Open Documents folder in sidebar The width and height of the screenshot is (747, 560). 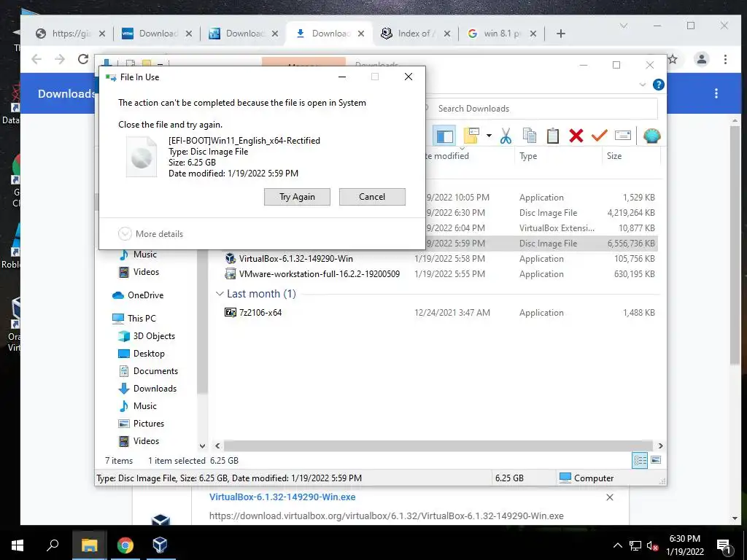pyautogui.click(x=148, y=371)
